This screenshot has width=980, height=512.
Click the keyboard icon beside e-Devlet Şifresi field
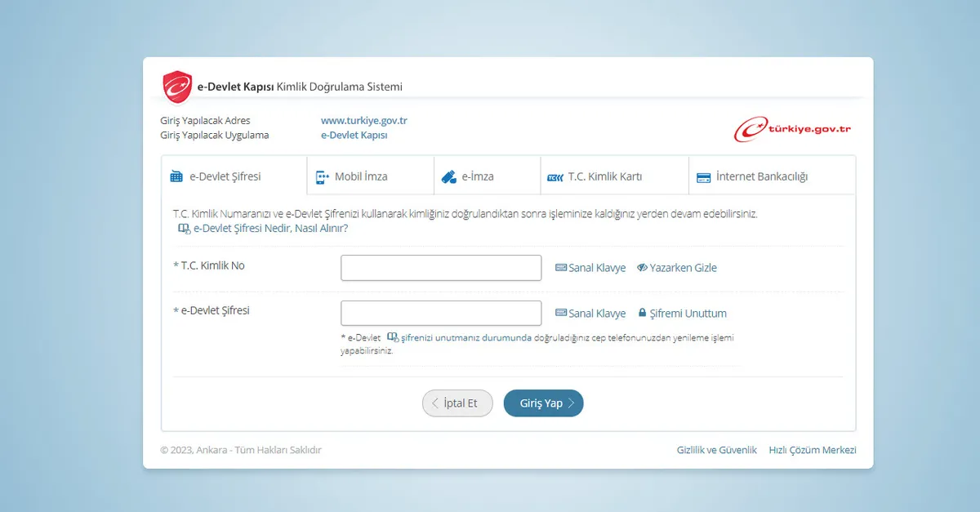coord(561,314)
